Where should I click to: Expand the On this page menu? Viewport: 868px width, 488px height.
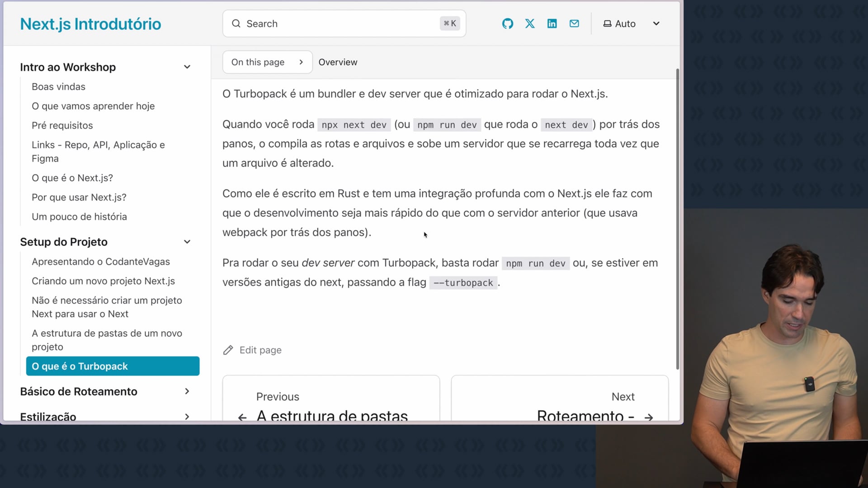click(267, 62)
